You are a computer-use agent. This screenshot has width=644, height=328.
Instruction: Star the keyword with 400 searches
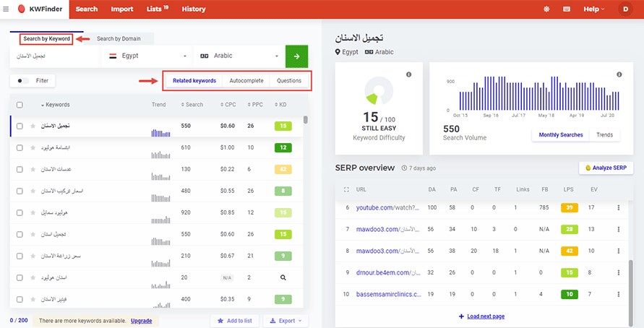click(33, 299)
